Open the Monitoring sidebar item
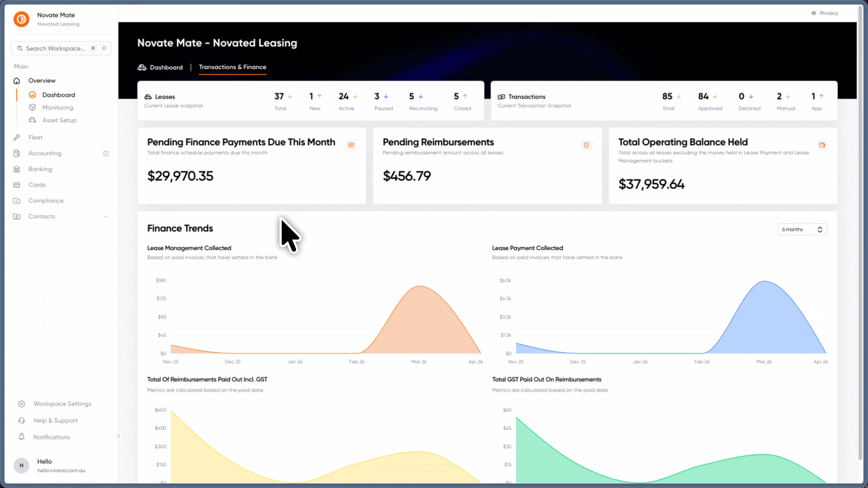The width and height of the screenshot is (868, 488). [57, 108]
